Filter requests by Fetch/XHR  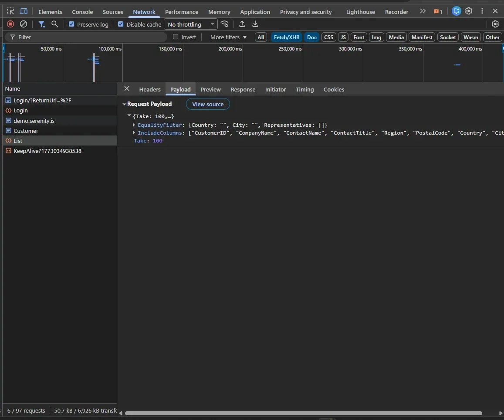click(287, 37)
